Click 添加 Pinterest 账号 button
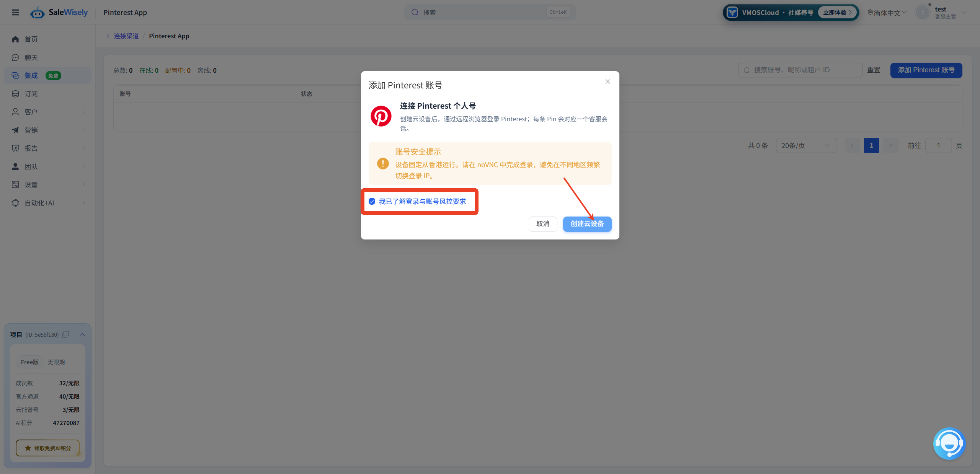Screen dimensions: 980x474 click(x=926, y=70)
